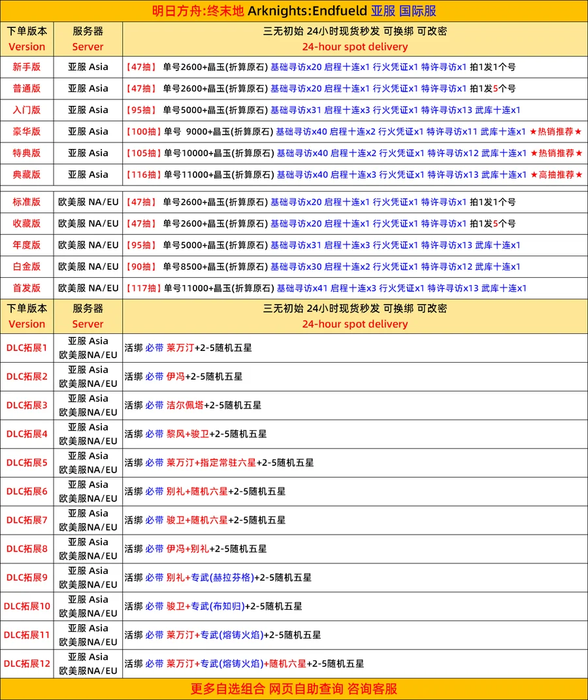Click the 收藏版 version label

point(27,224)
